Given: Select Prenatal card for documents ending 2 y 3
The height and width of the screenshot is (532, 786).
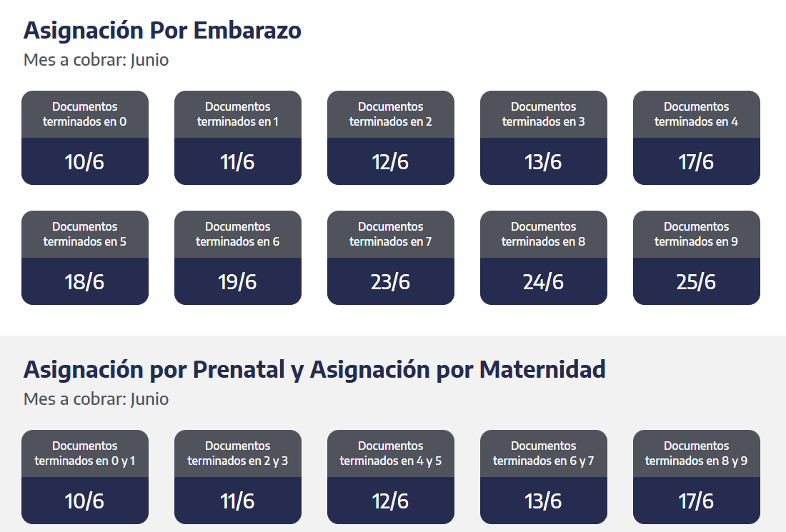Looking at the screenshot, I should pos(238,477).
